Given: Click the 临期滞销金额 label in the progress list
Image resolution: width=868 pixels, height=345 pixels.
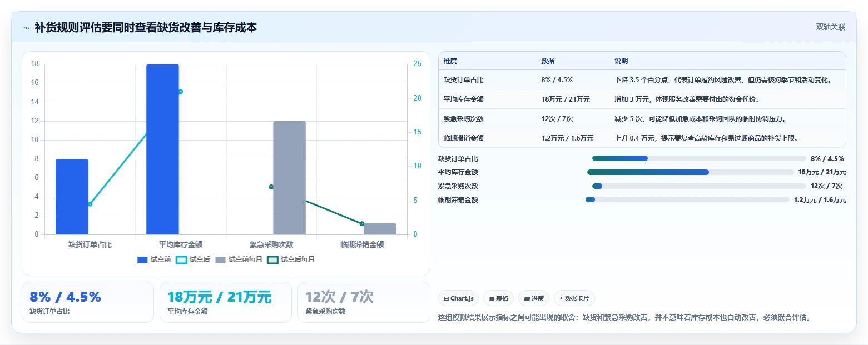Looking at the screenshot, I should pyautogui.click(x=458, y=200).
